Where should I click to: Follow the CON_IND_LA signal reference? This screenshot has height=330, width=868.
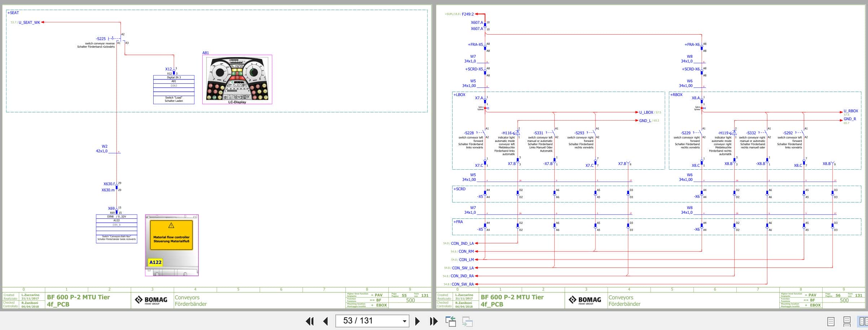(462, 244)
